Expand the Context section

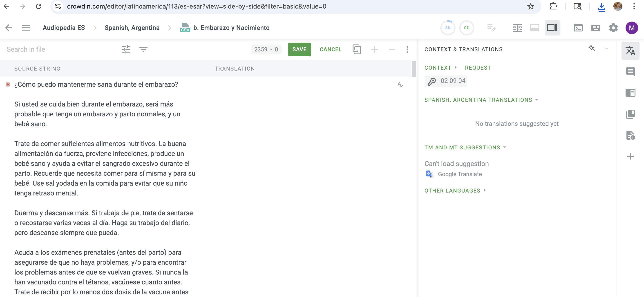(440, 68)
